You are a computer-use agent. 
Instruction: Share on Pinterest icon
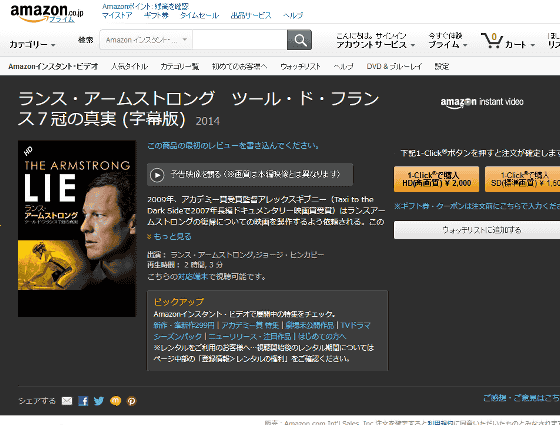(x=131, y=401)
